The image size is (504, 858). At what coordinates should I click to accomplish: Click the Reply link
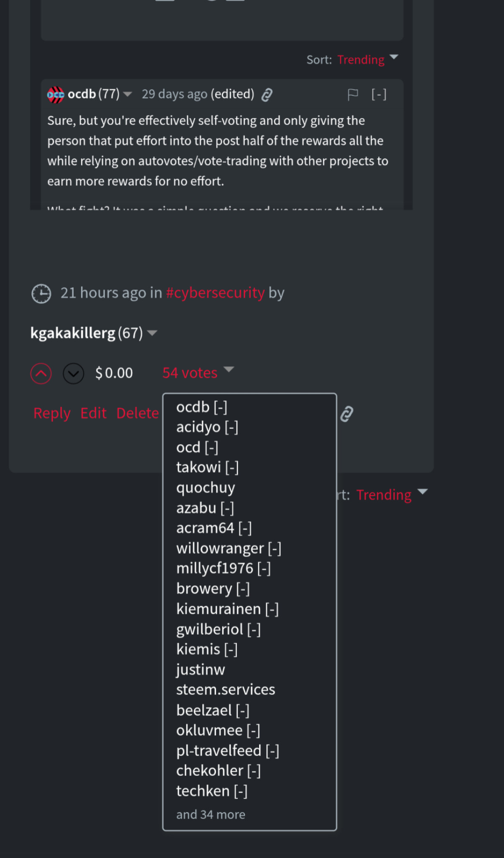click(52, 413)
